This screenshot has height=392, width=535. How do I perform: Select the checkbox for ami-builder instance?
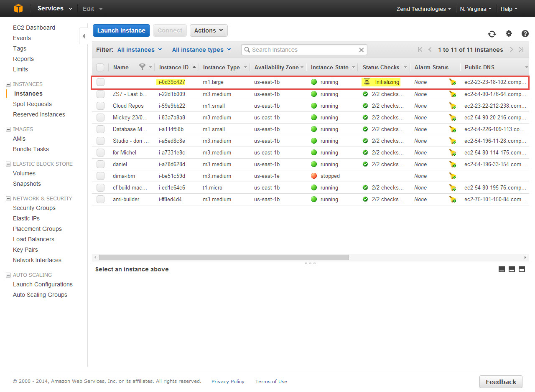pyautogui.click(x=100, y=199)
